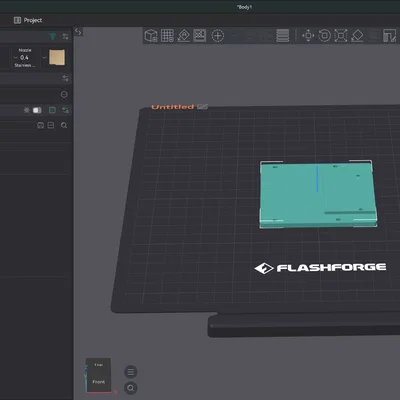Select the Scale tool
The height and width of the screenshot is (400, 400).
pos(341,35)
